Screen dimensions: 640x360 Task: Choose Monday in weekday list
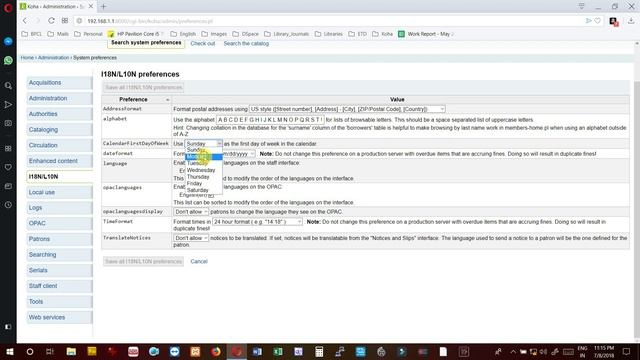pos(204,157)
